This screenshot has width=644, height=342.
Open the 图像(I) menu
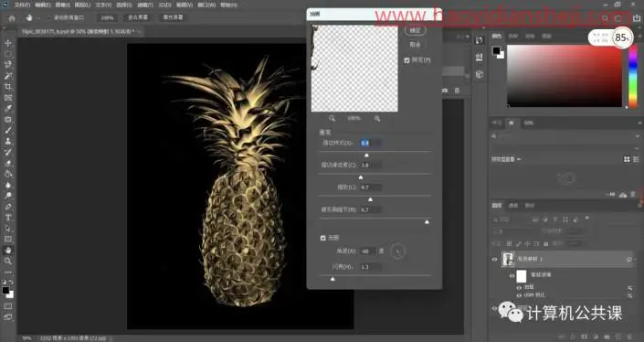click(62, 5)
